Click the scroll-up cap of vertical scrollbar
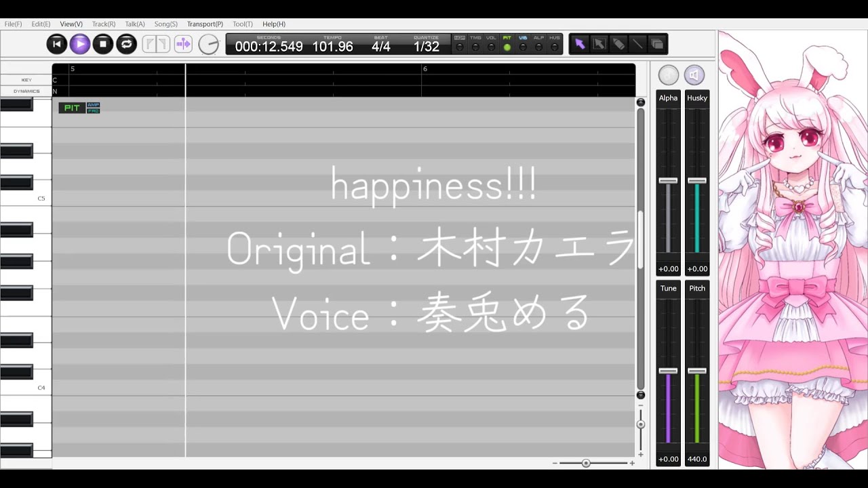The image size is (868, 488). [x=641, y=102]
